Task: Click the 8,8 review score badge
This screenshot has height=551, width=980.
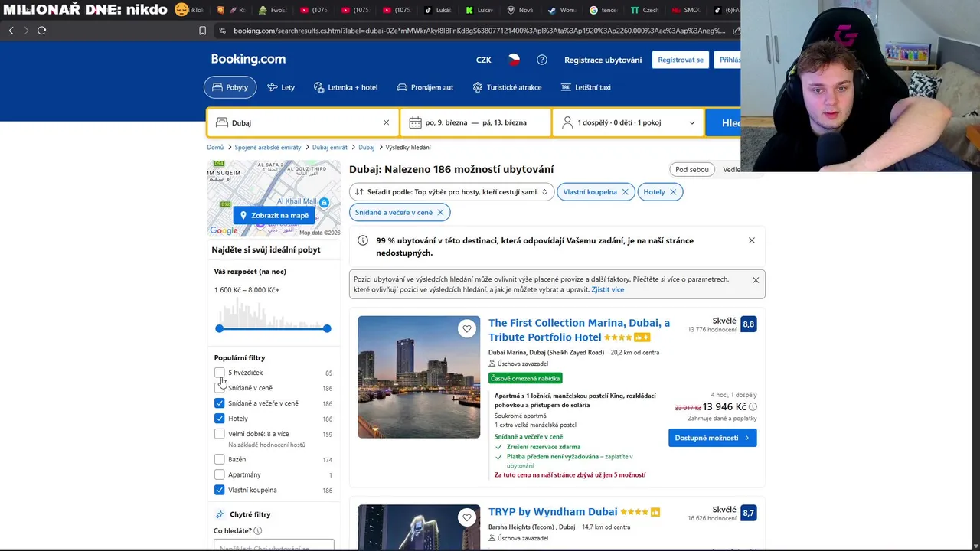Action: pos(748,324)
